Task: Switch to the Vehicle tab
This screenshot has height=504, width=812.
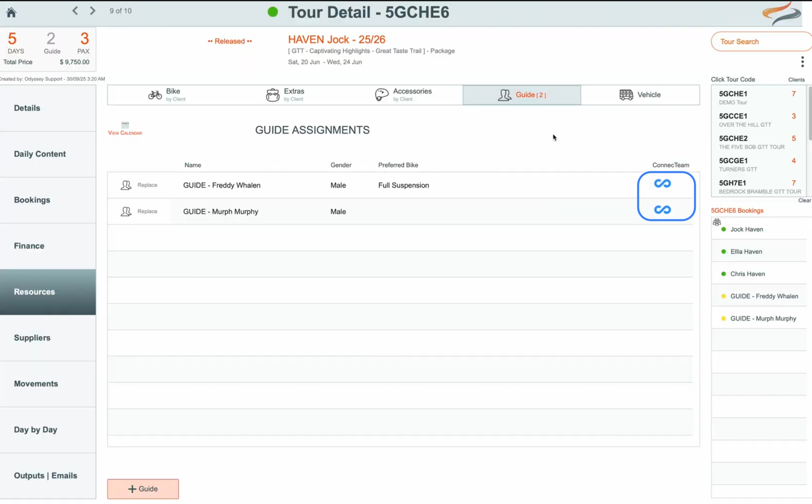Action: point(640,95)
